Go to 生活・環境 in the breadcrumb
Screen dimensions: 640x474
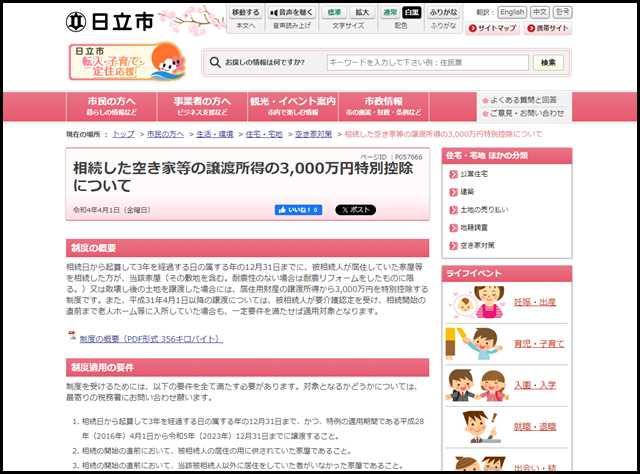tap(215, 134)
